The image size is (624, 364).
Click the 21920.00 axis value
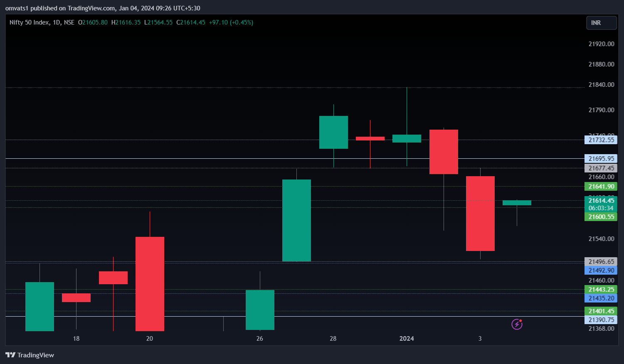[x=601, y=44]
